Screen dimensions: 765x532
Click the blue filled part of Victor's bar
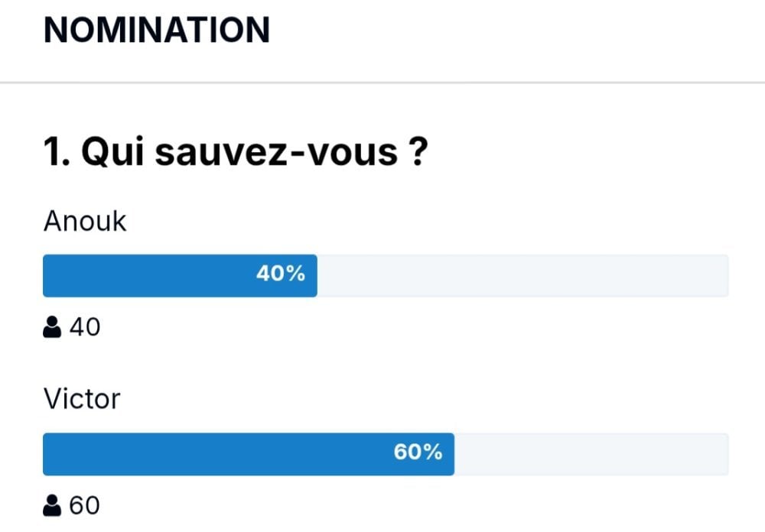click(x=249, y=454)
